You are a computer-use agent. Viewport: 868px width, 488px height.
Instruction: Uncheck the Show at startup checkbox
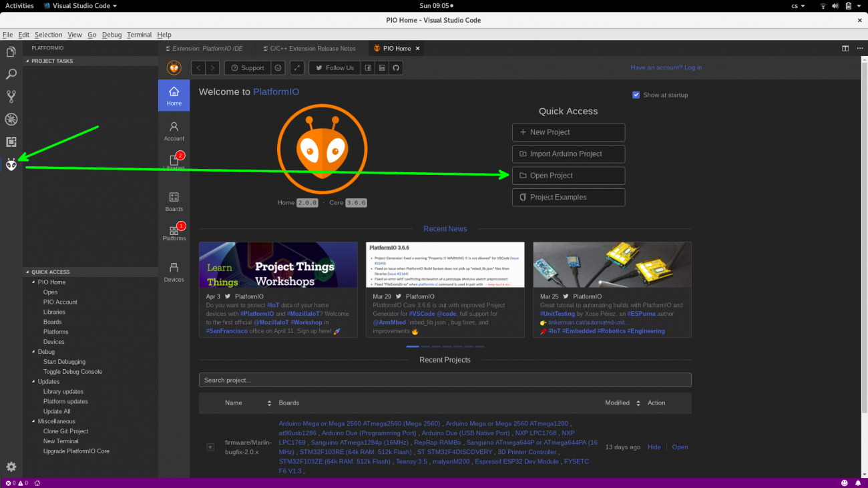point(636,95)
